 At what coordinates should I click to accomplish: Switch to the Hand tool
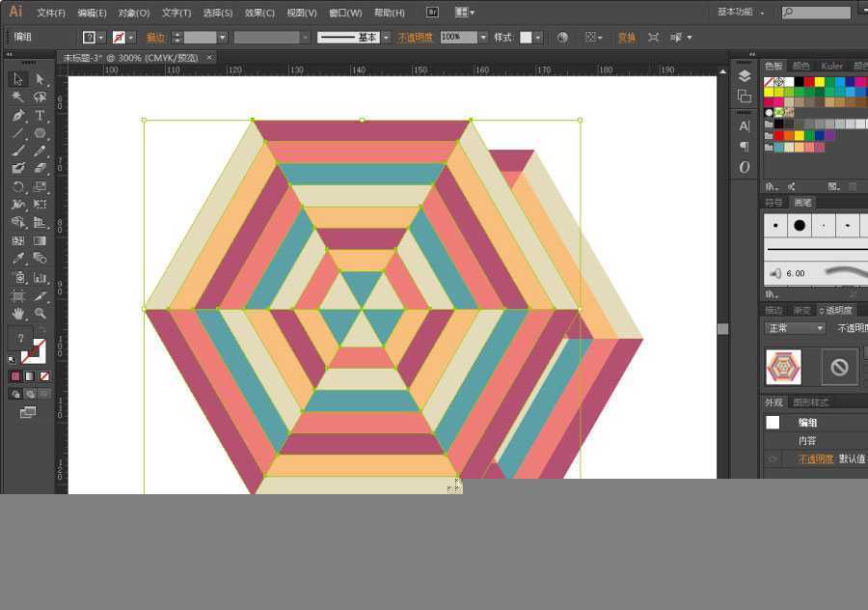[x=17, y=314]
